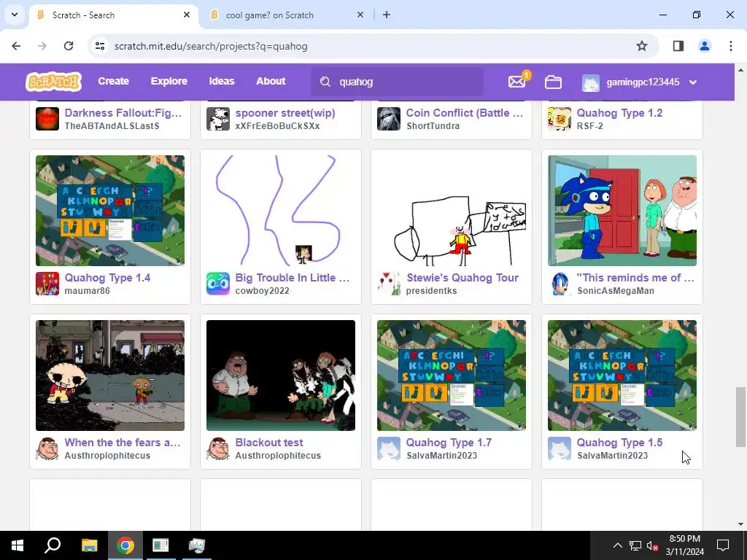Click the quahog search input field
Screen dimensions: 747x560
(397, 82)
